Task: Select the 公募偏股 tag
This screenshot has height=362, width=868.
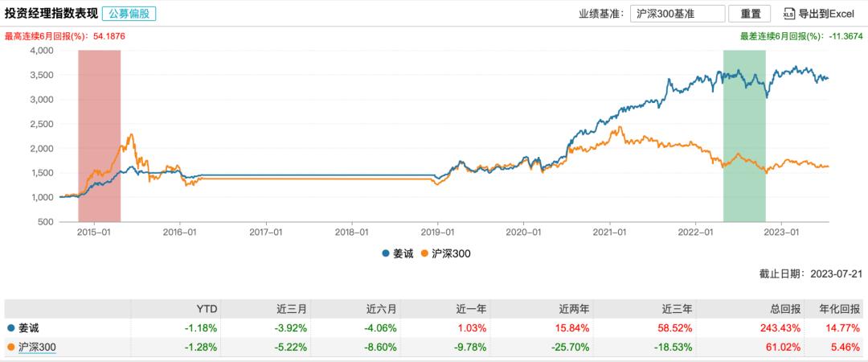Action: [129, 14]
